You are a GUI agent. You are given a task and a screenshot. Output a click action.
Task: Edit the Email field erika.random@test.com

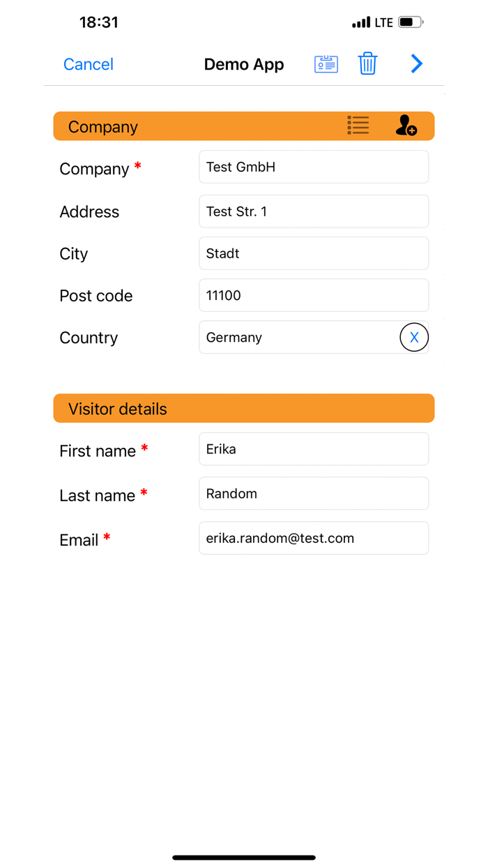[x=314, y=538]
